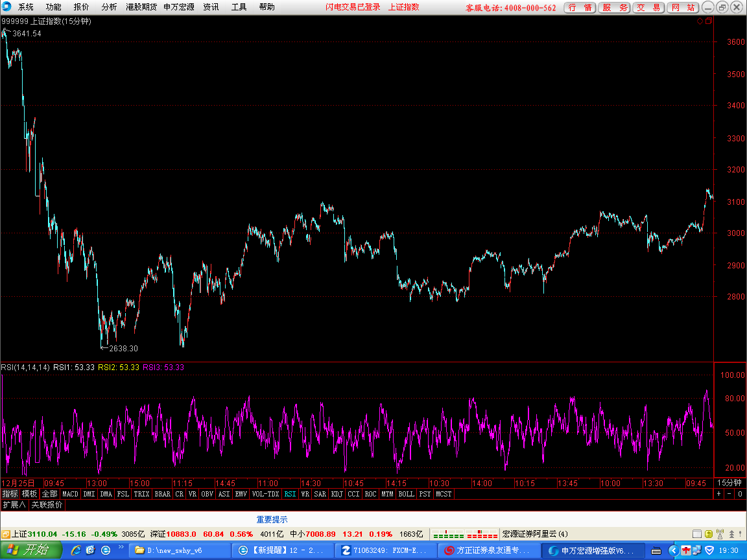Open the 港股期货 menu

point(141,7)
